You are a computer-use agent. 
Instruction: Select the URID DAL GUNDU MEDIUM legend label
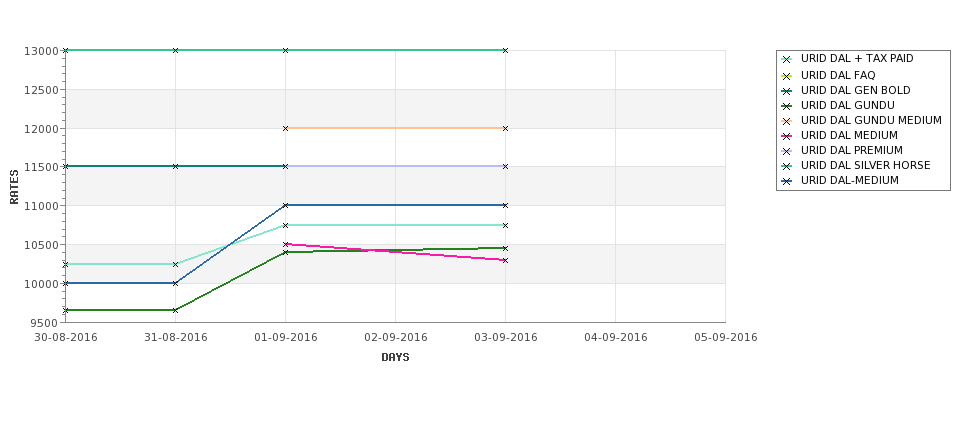(x=871, y=121)
